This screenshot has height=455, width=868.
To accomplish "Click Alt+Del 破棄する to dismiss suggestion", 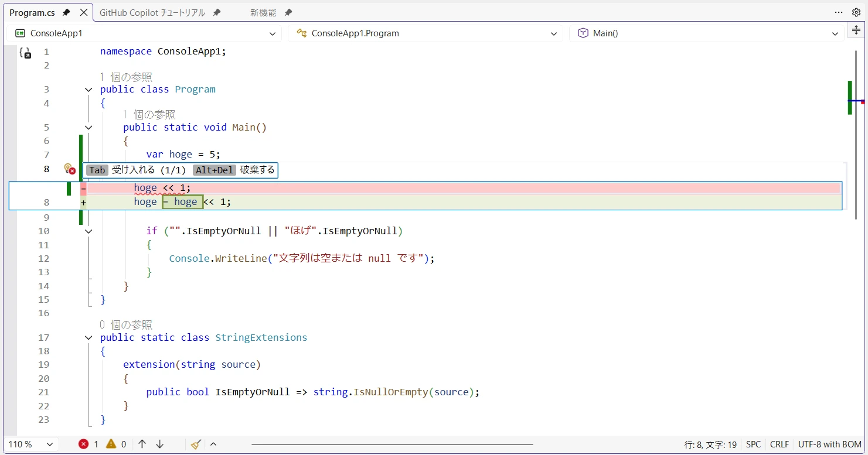I will (x=234, y=170).
